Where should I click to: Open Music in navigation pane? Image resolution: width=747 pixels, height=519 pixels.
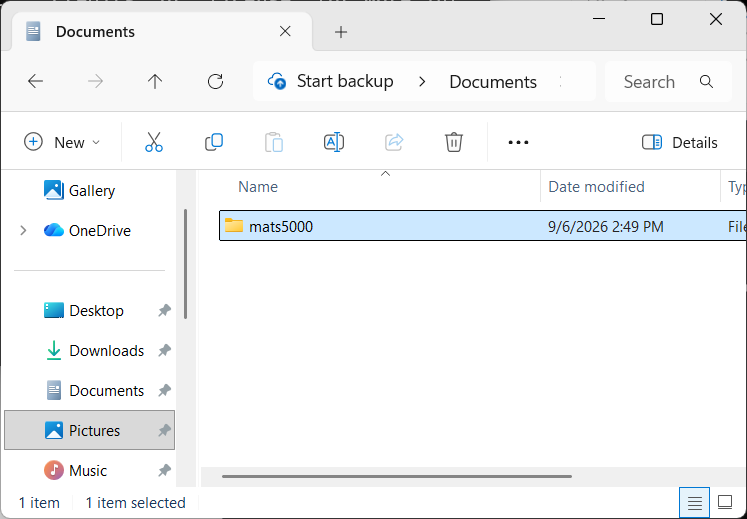(90, 471)
